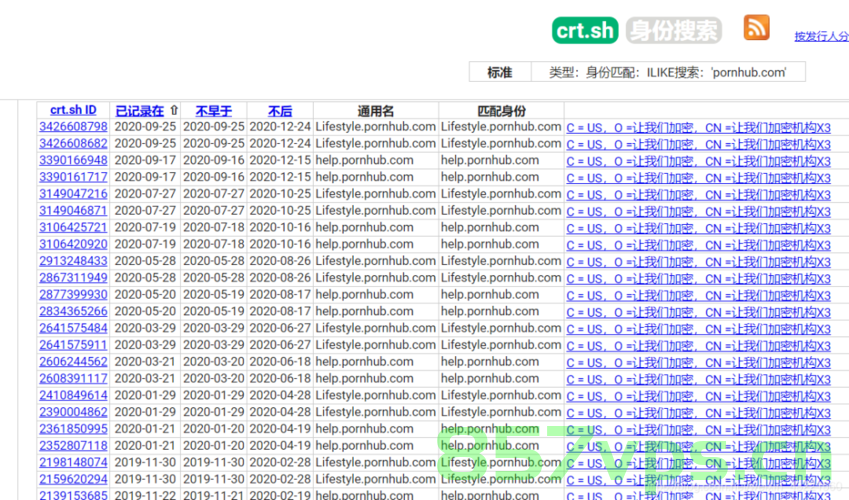Open certificate ID 2867311949

point(73,278)
